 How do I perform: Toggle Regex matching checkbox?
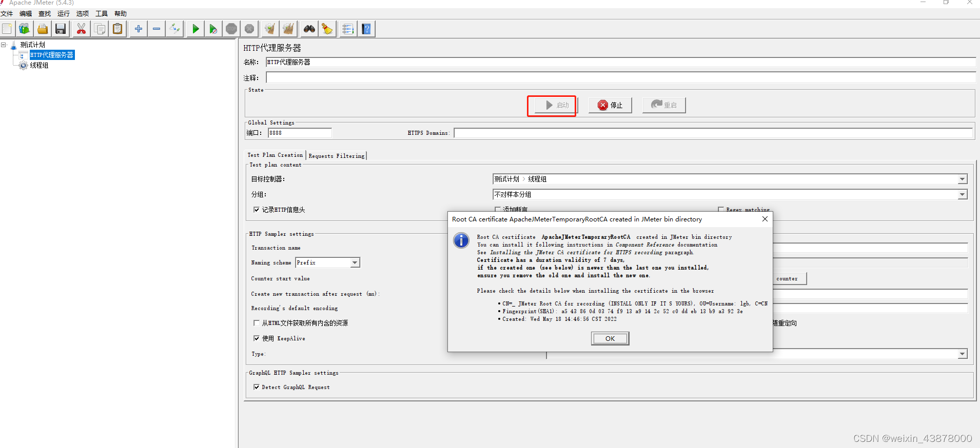click(721, 210)
